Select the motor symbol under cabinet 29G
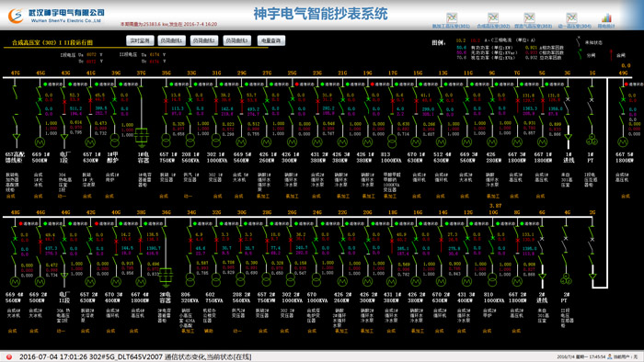 pos(241,142)
